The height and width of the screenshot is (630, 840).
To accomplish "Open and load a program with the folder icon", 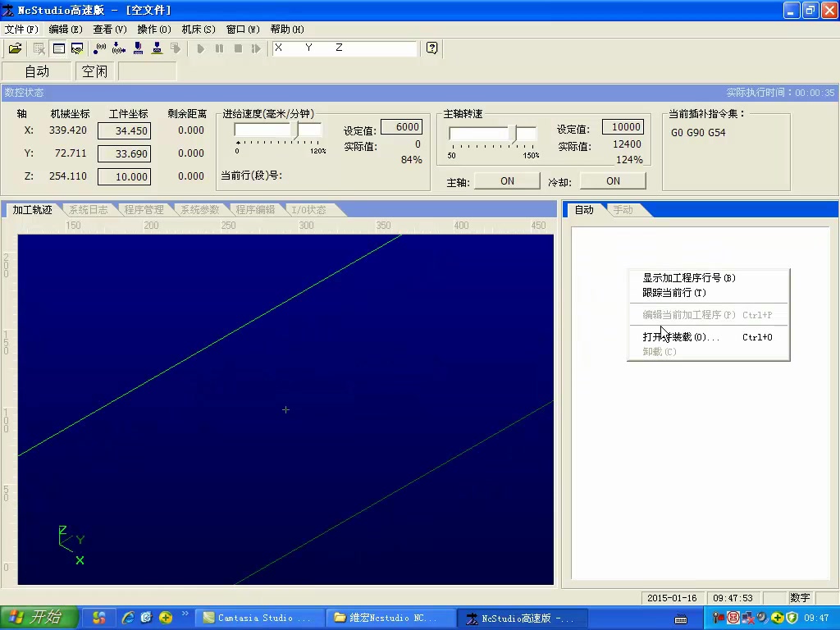I will point(15,48).
